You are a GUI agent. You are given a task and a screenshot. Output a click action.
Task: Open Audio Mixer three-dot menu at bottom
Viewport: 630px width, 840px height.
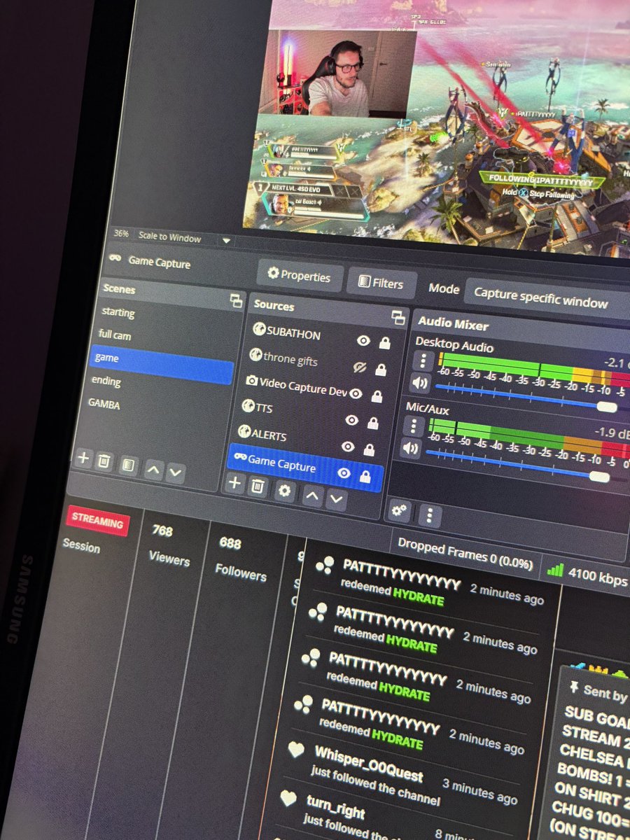click(x=429, y=516)
